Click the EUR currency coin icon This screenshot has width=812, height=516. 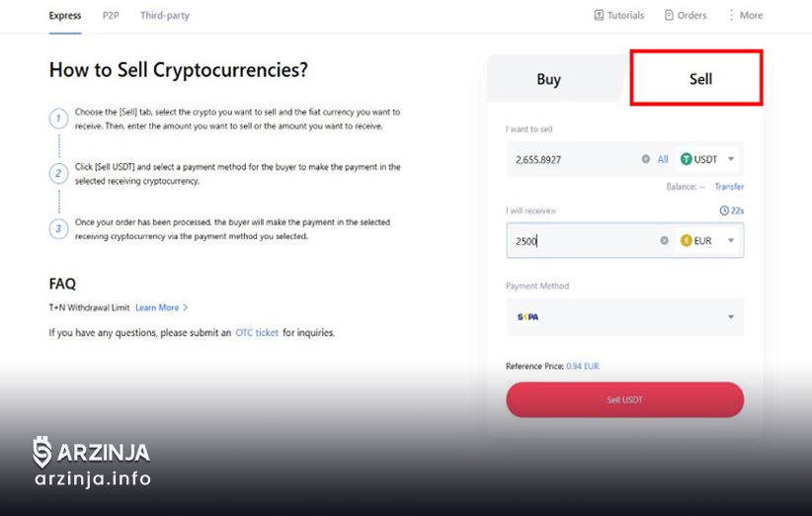pyautogui.click(x=687, y=240)
